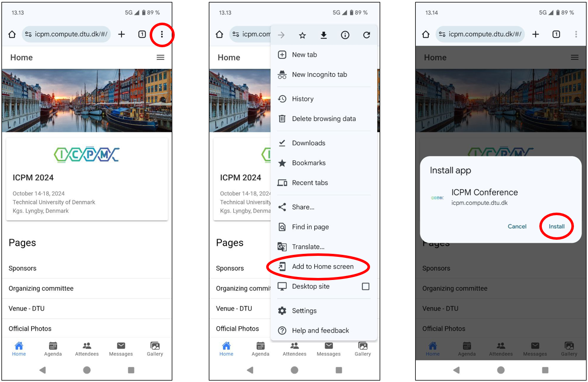
Task: Tap the address bar in leftmost phone
Action: 67,35
